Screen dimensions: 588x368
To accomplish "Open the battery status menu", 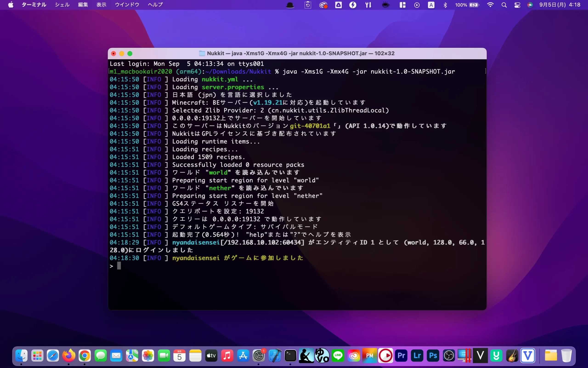I will (467, 5).
